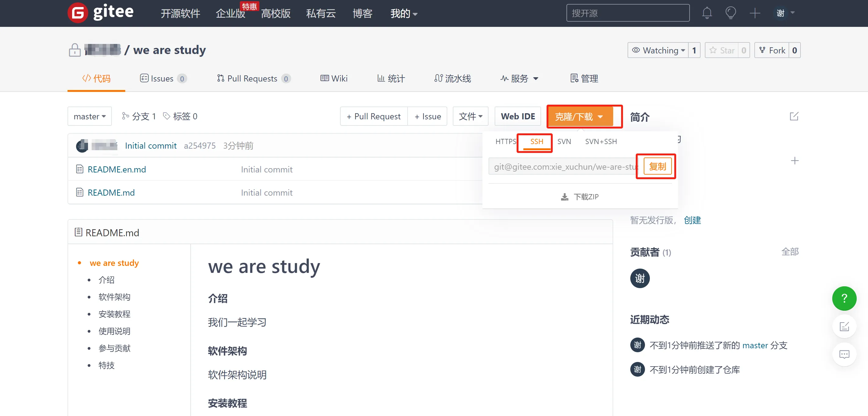Click the download ZIP icon

click(564, 197)
